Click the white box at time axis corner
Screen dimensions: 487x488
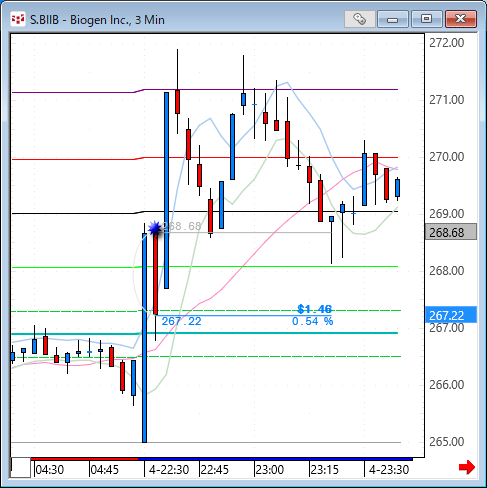click(x=21, y=467)
